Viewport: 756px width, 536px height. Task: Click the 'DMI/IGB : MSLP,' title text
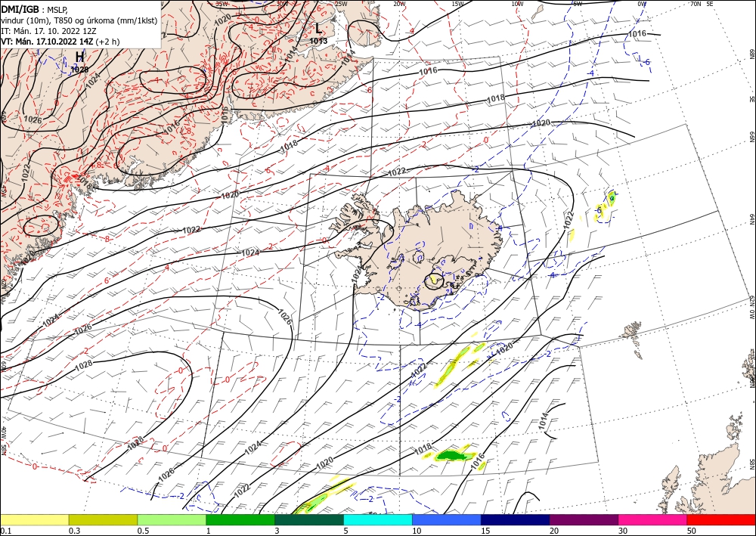coord(35,8)
